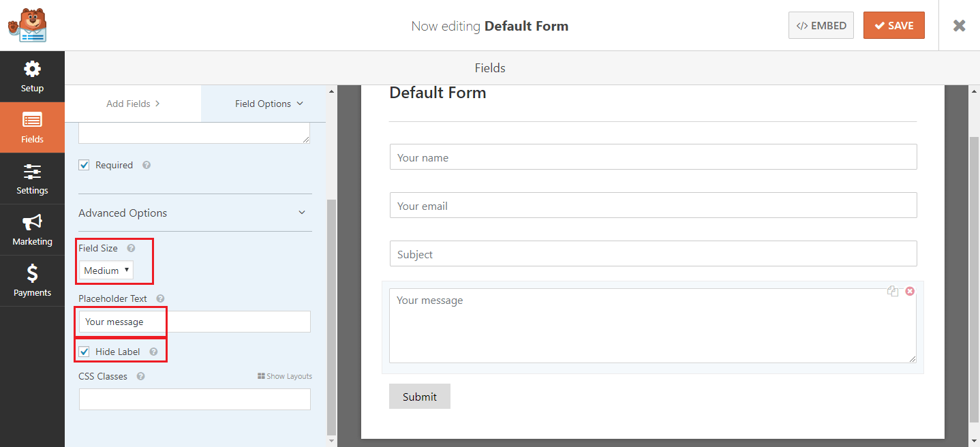Screen dimensions: 980x447
Task: Click the Embed button
Action: [821, 25]
